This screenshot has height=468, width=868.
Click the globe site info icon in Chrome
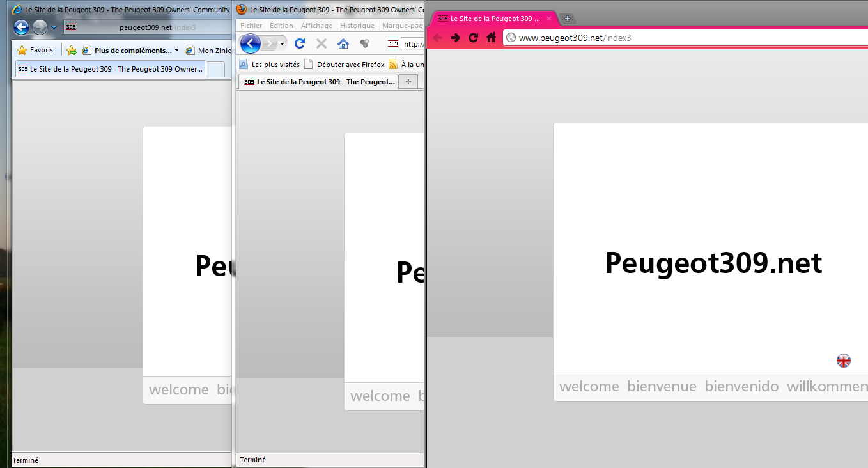(x=511, y=38)
